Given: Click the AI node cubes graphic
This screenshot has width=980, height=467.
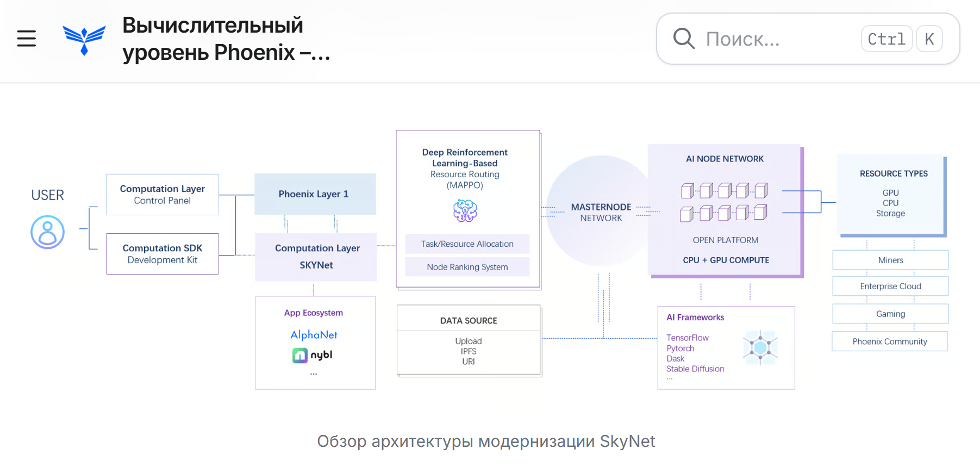Looking at the screenshot, I should pos(724,202).
